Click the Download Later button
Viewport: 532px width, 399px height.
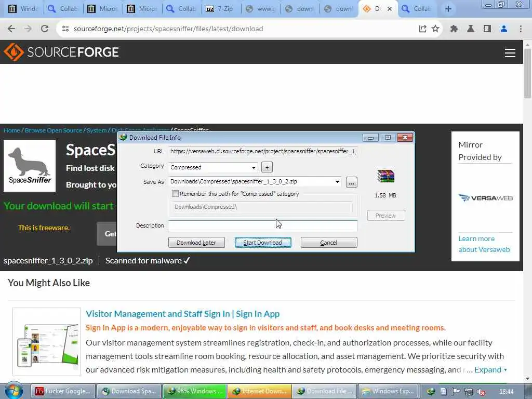pos(196,243)
